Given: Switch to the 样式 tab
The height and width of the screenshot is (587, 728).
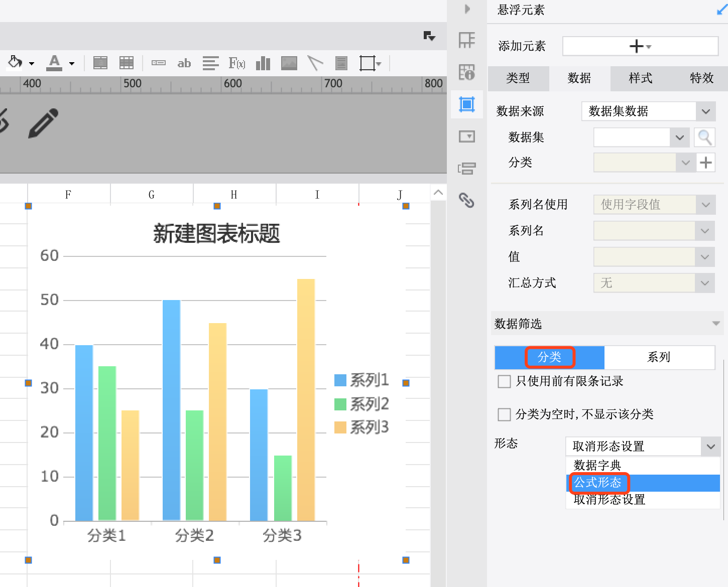Looking at the screenshot, I should pos(641,78).
